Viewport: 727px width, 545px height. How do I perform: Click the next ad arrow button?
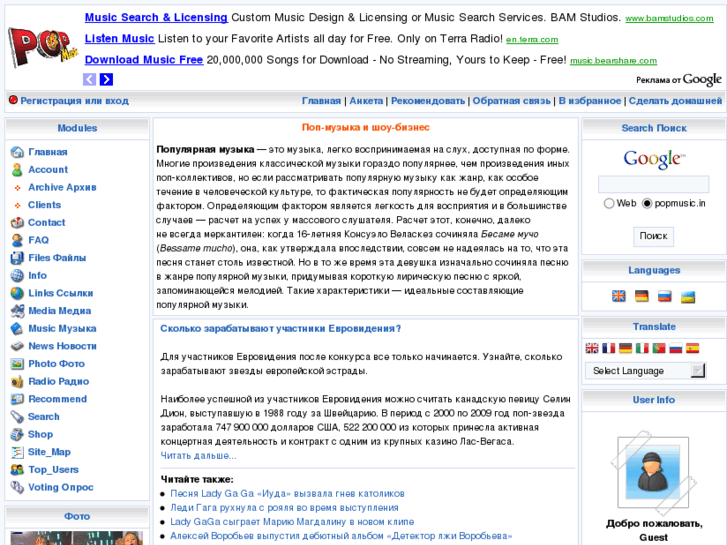[x=106, y=79]
